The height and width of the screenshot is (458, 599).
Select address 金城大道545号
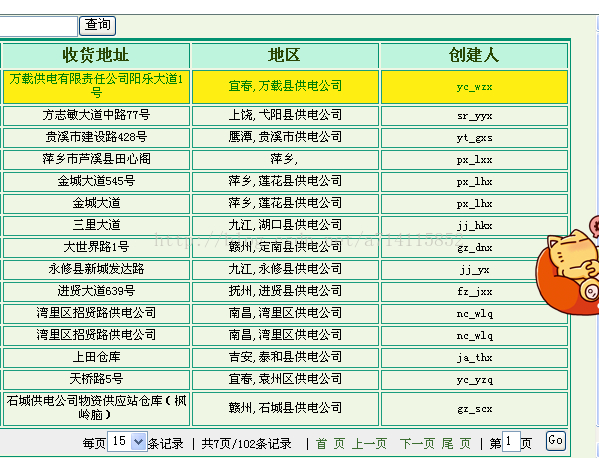click(96, 182)
